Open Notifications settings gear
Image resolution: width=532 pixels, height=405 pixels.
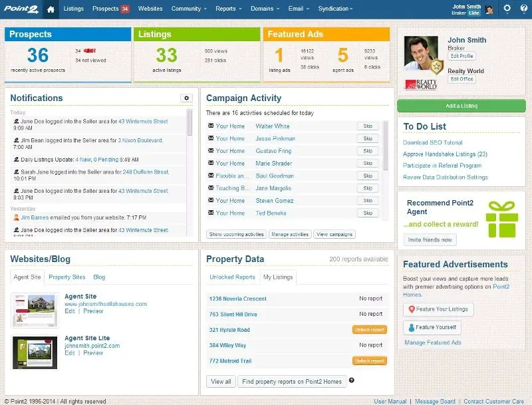point(186,98)
